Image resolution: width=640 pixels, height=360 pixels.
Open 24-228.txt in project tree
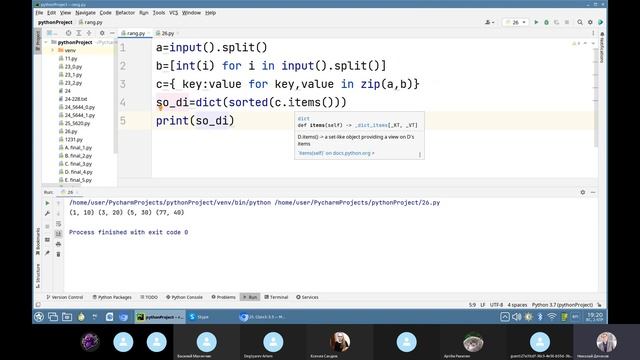pos(75,99)
